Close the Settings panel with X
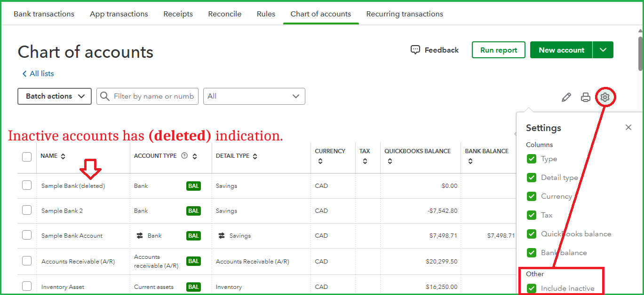Viewport: 644px width, 295px height. tap(628, 127)
